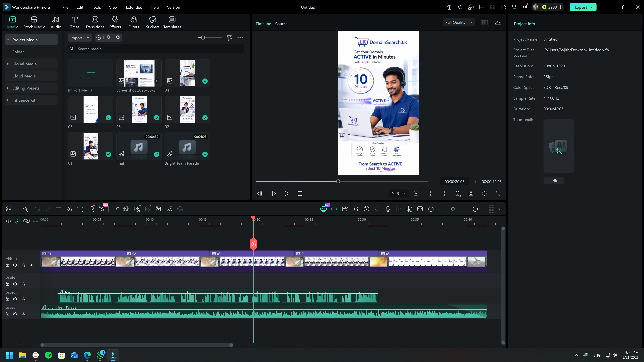This screenshot has height=362, width=644.
Task: Open media panel more options
Action: (240, 38)
